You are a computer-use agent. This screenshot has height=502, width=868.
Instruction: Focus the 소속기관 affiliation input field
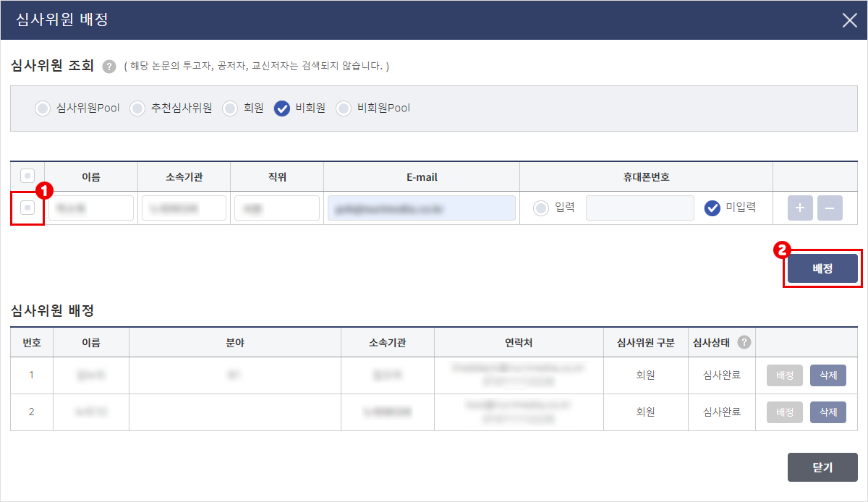tap(184, 208)
